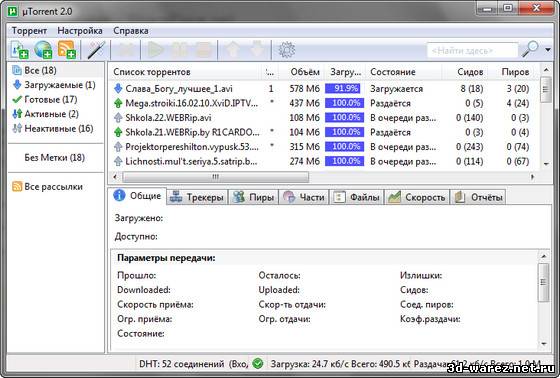Image resolution: width=560 pixels, height=378 pixels.
Task: Click the Stop torrent toolbar icon
Action: [x=204, y=50]
